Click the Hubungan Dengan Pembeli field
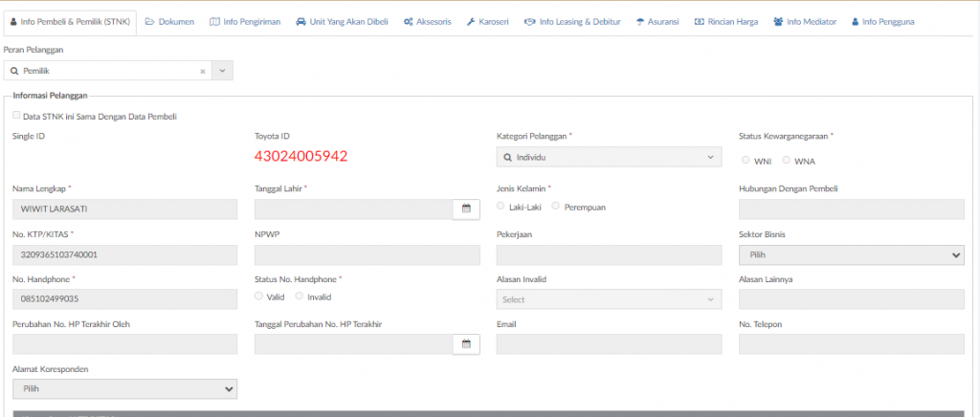The height and width of the screenshot is (417, 980). (851, 209)
